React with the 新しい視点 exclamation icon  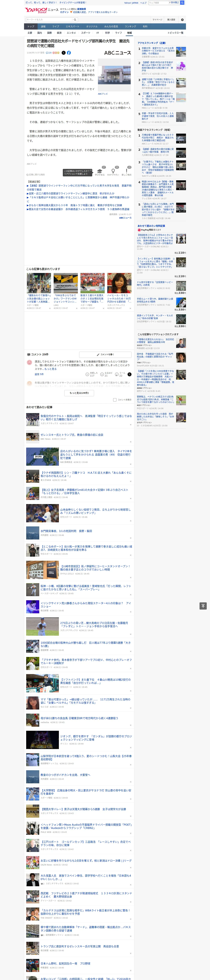pos(127,171)
